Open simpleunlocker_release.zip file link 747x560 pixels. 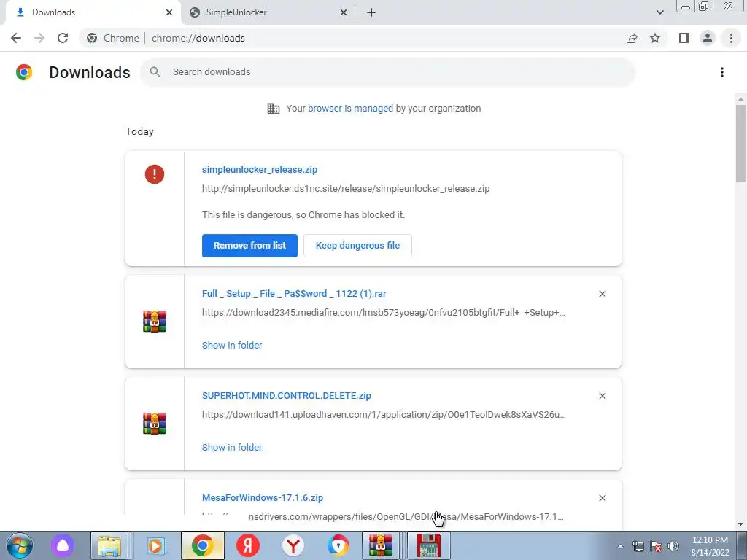pos(260,169)
